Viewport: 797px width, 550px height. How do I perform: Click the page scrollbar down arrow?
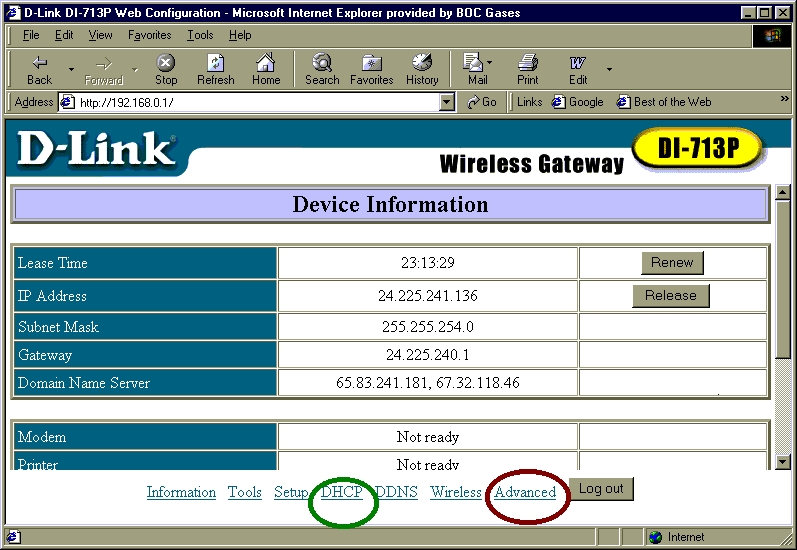[783, 461]
